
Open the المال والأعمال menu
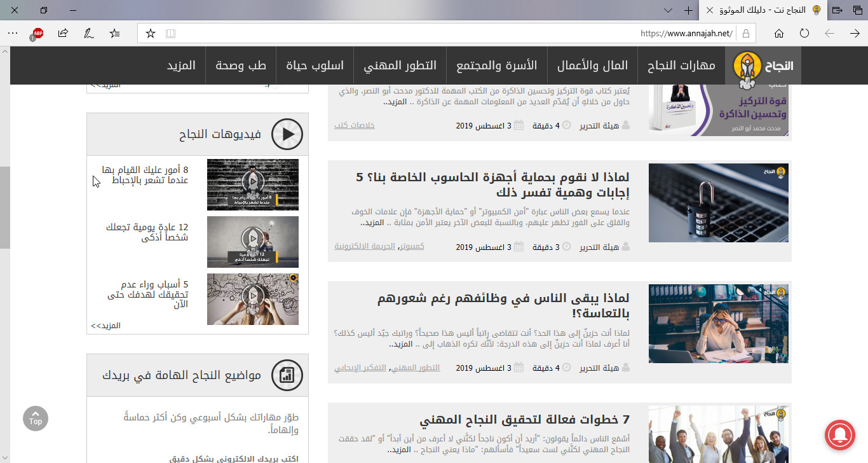(592, 66)
